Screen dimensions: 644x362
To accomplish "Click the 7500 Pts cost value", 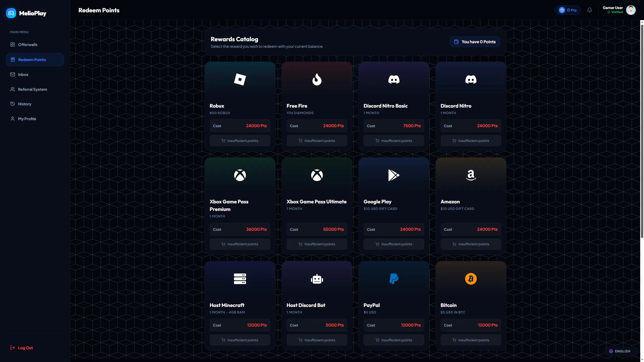I will 412,126.
